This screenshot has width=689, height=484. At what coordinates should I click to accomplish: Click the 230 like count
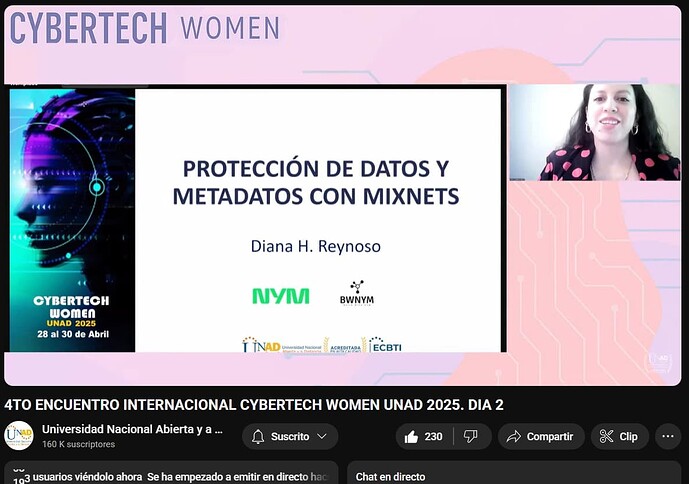tap(433, 437)
